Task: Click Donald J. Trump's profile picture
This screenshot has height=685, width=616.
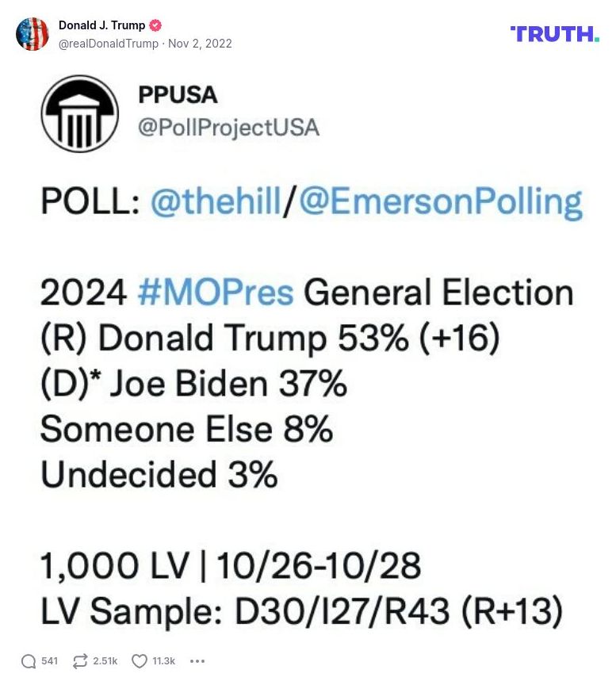Action: [x=31, y=33]
